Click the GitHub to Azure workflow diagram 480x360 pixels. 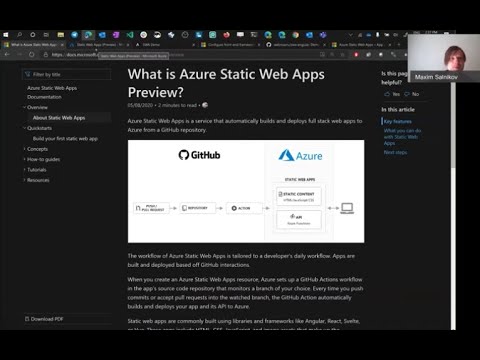[x=246, y=191]
